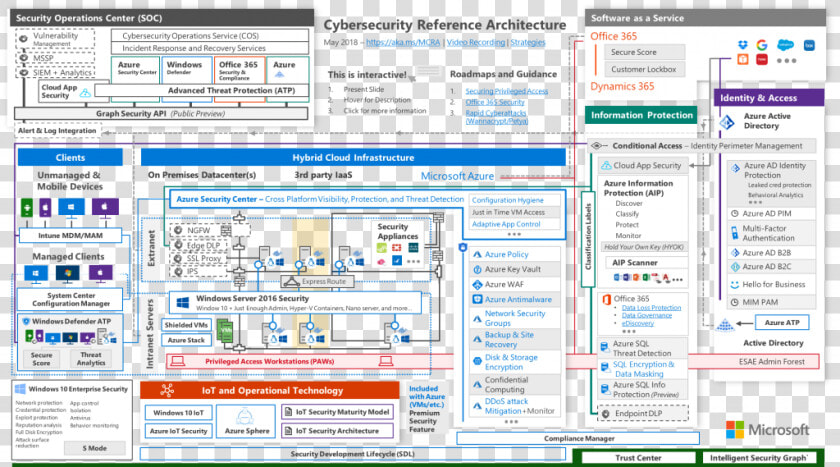Open the eDiscovery link
The image size is (840, 467).
638,323
